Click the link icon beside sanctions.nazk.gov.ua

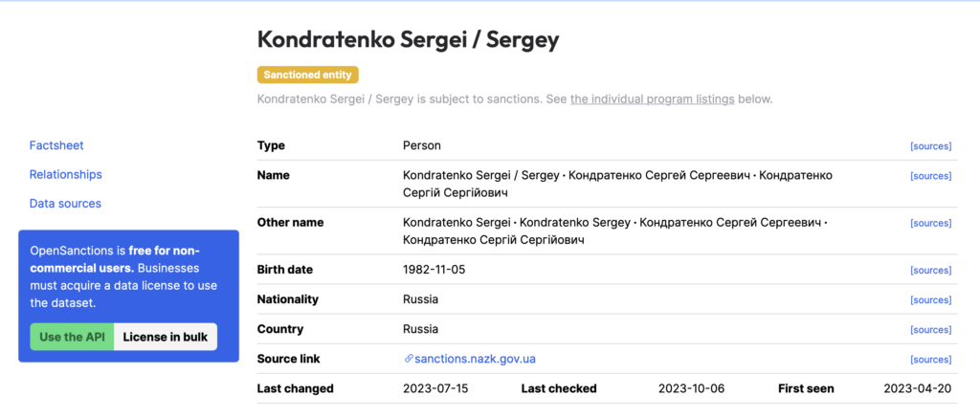[x=409, y=359]
